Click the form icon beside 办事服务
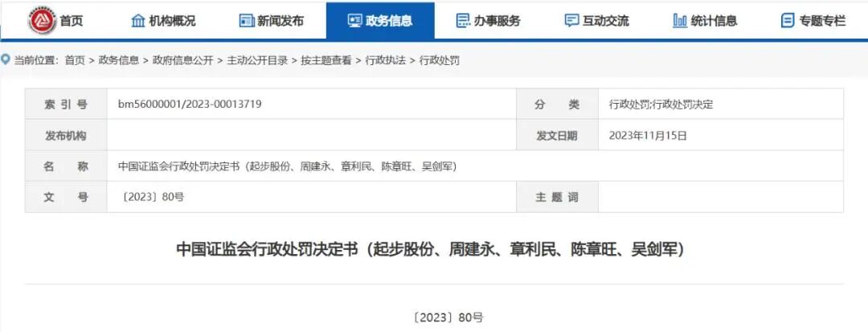The height and width of the screenshot is (332, 868). tap(463, 21)
